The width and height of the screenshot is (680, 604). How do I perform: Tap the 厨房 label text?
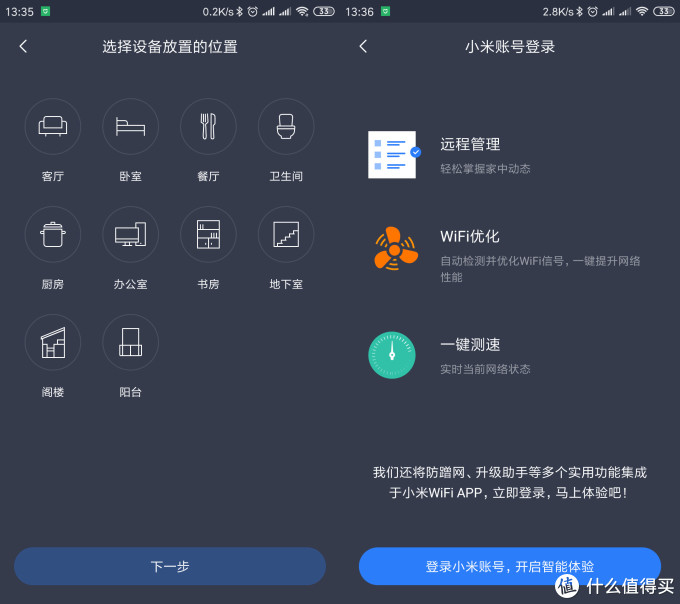pyautogui.click(x=52, y=284)
